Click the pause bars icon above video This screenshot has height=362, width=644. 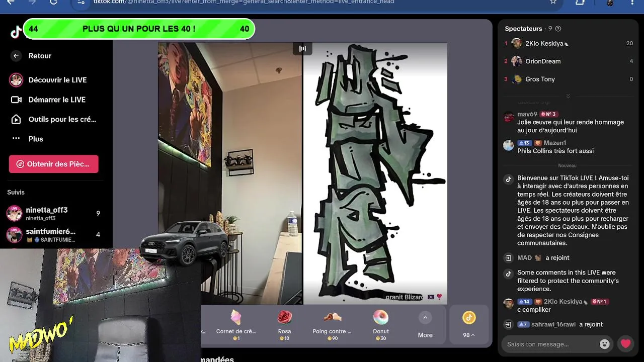[x=302, y=49]
